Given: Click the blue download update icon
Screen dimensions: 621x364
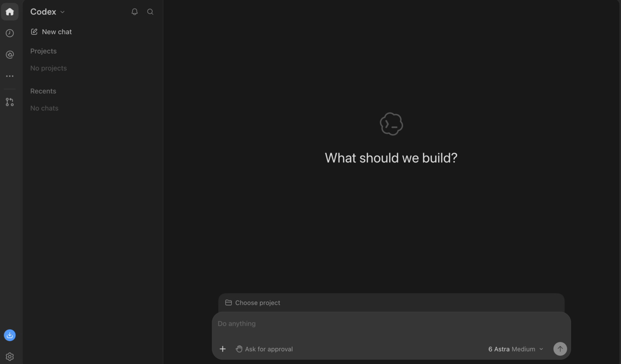Looking at the screenshot, I should (x=10, y=335).
